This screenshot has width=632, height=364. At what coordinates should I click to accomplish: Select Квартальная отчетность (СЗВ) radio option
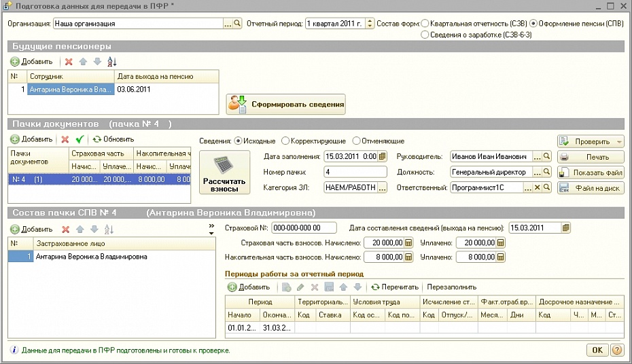425,23
